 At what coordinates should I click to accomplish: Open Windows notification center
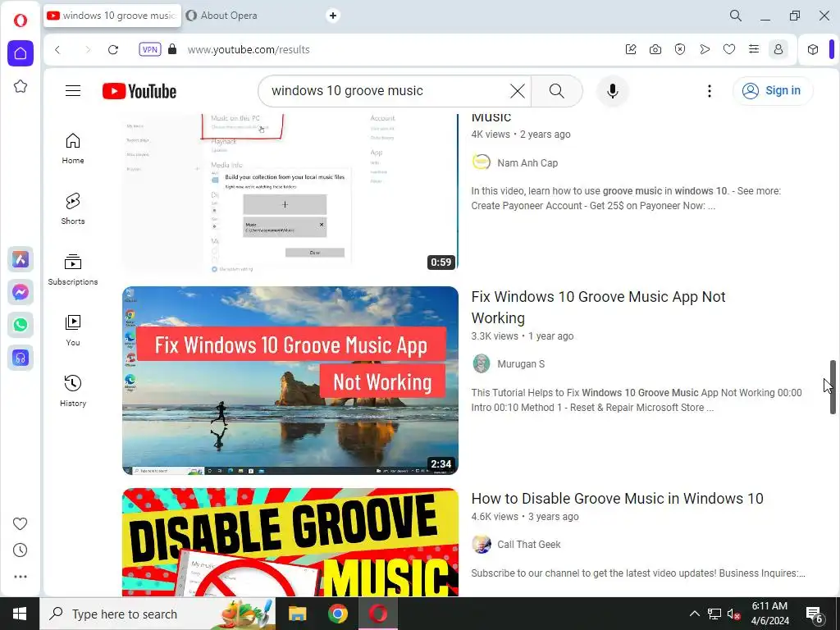pos(815,614)
